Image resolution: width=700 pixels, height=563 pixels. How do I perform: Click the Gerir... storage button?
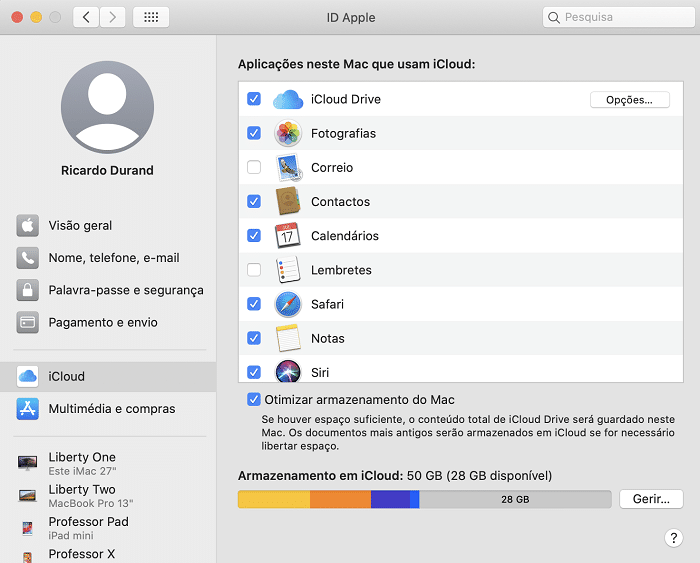coord(651,499)
